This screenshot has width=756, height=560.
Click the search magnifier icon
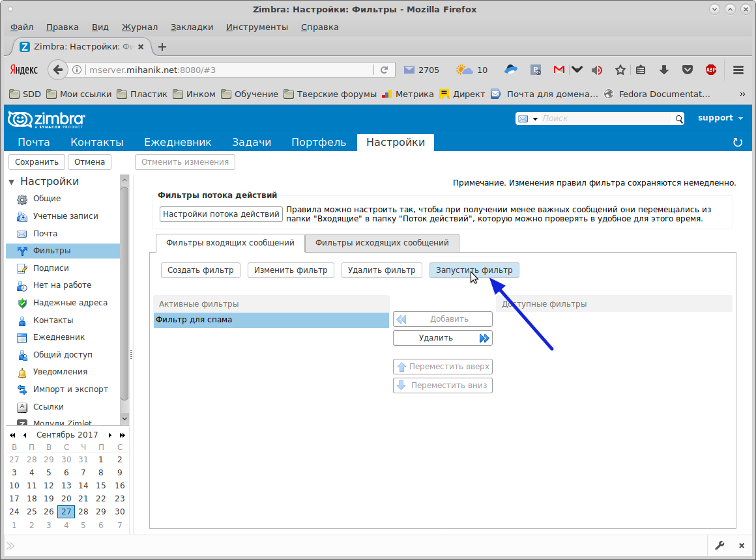tap(679, 119)
